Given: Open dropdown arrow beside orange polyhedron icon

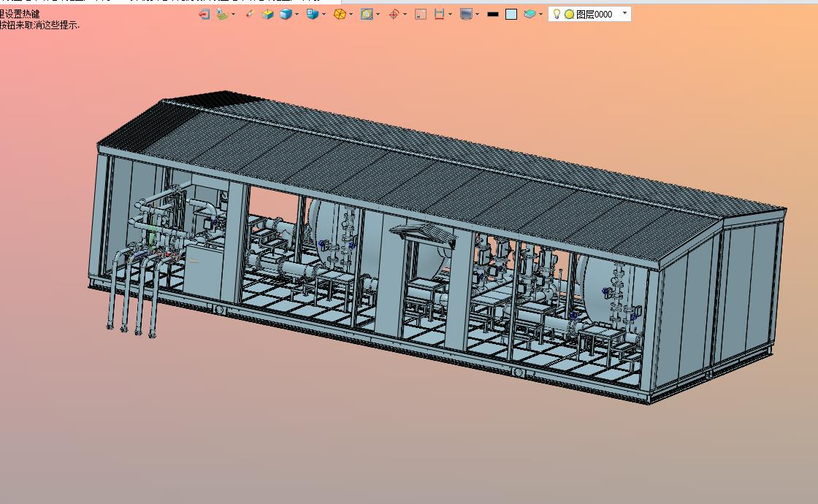Looking at the screenshot, I should click(351, 15).
